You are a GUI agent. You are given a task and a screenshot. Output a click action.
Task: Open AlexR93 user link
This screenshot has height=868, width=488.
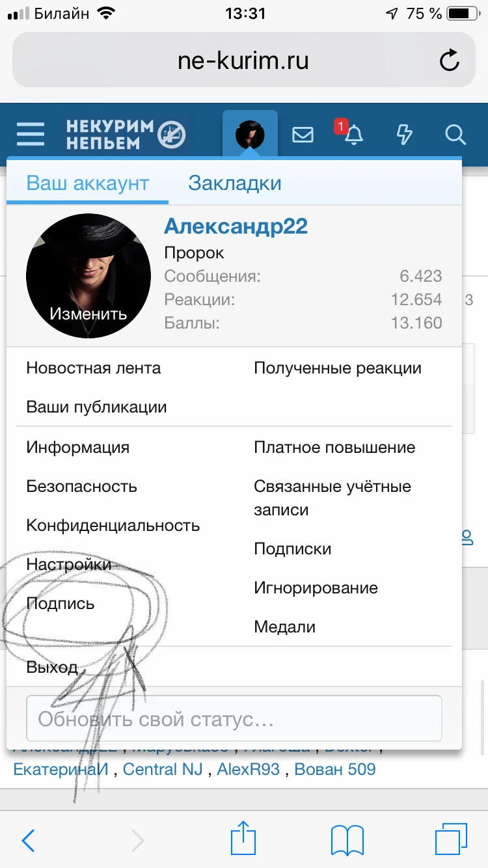(249, 769)
